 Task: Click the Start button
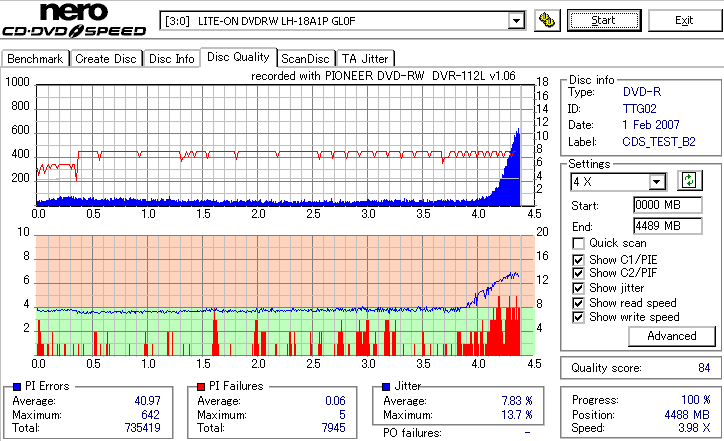[x=604, y=20]
